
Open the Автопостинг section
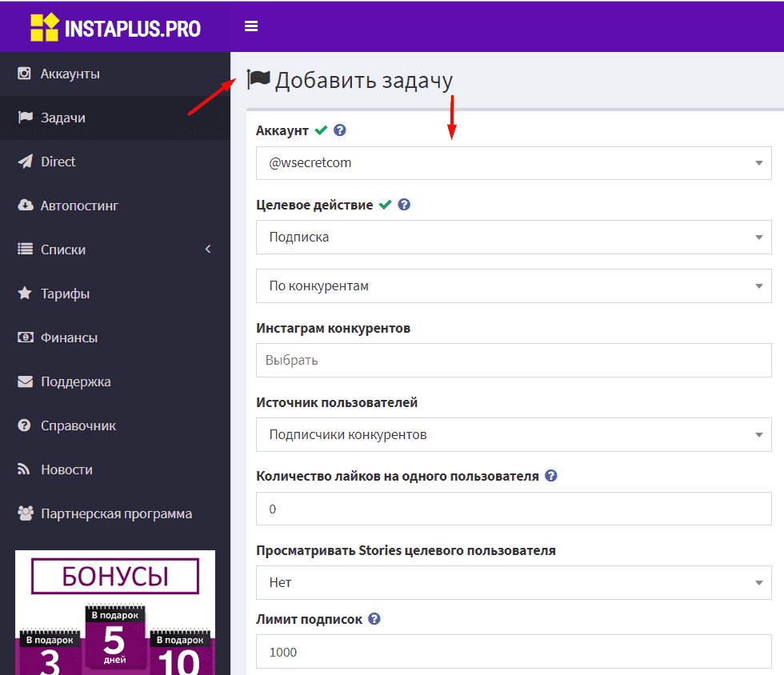click(x=115, y=206)
